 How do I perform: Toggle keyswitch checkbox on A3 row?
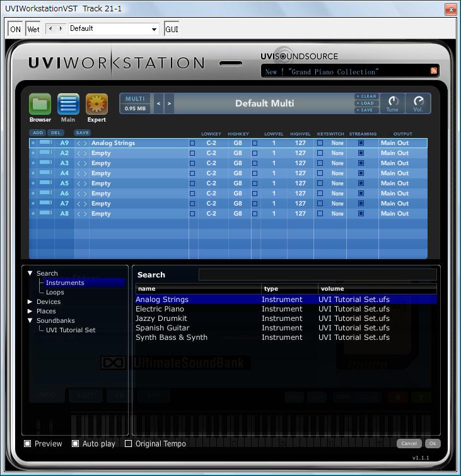click(x=320, y=163)
